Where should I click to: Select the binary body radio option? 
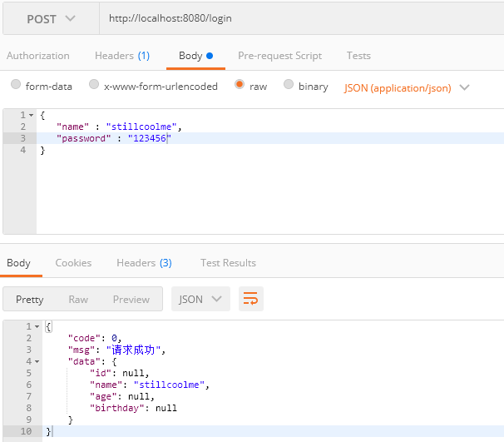pyautogui.click(x=289, y=85)
